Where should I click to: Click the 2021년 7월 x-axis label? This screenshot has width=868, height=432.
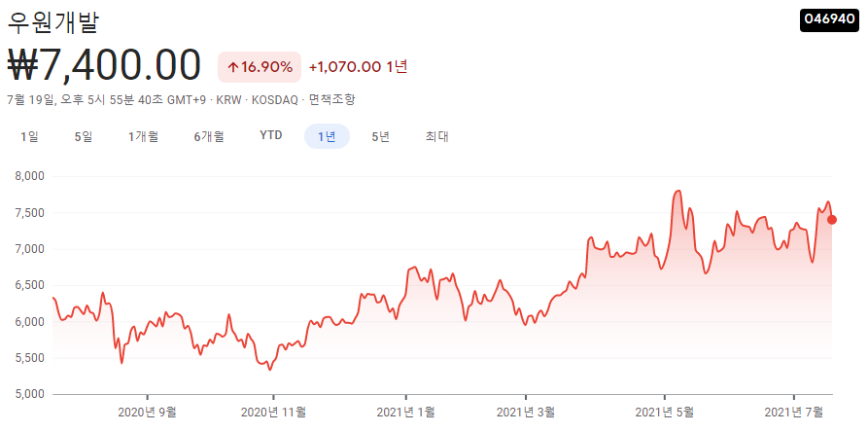point(794,413)
